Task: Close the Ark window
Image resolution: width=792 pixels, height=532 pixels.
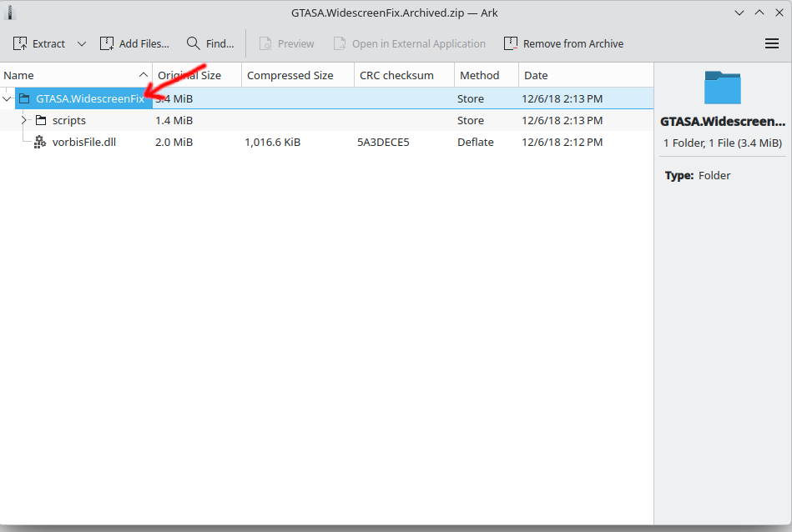Action: point(779,13)
